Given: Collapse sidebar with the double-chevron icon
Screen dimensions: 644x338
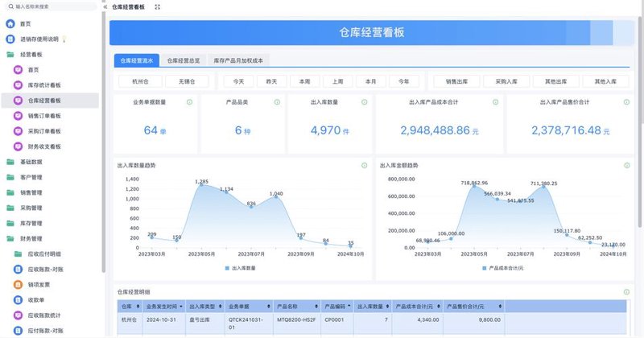Looking at the screenshot, I should pyautogui.click(x=105, y=7).
